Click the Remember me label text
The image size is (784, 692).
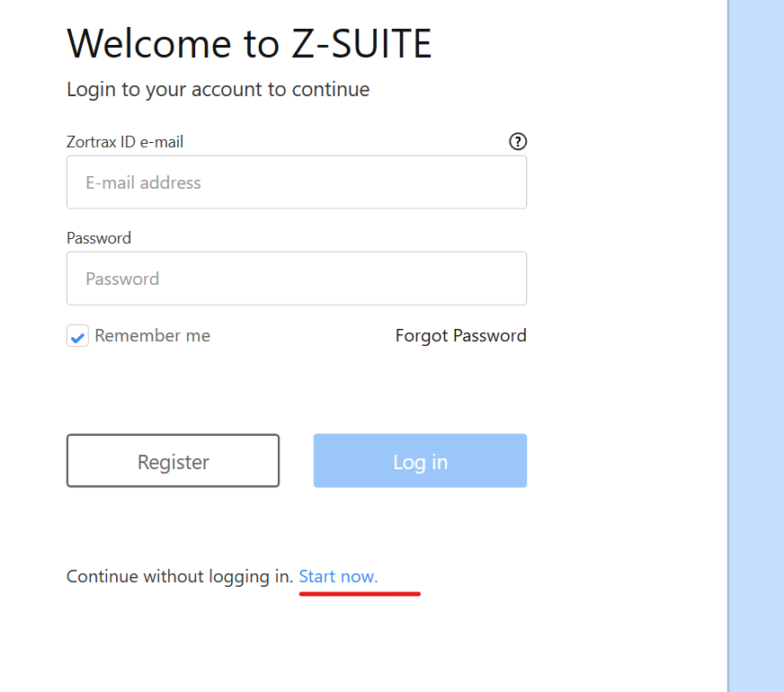(153, 336)
